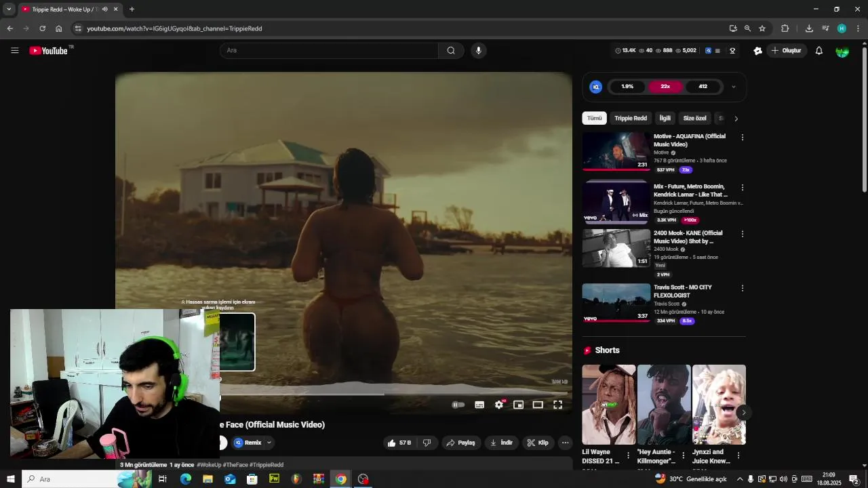Click the Oluştur create button

pyautogui.click(x=786, y=51)
